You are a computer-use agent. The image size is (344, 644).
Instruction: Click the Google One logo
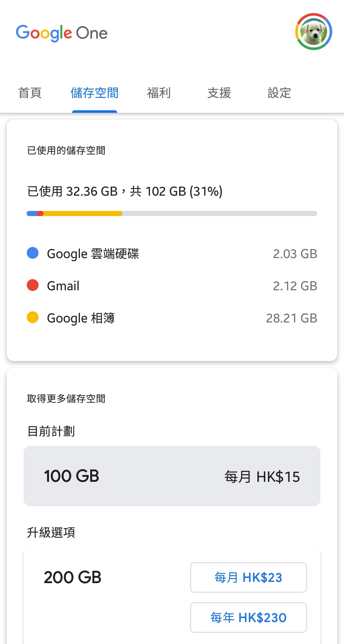[x=62, y=33]
